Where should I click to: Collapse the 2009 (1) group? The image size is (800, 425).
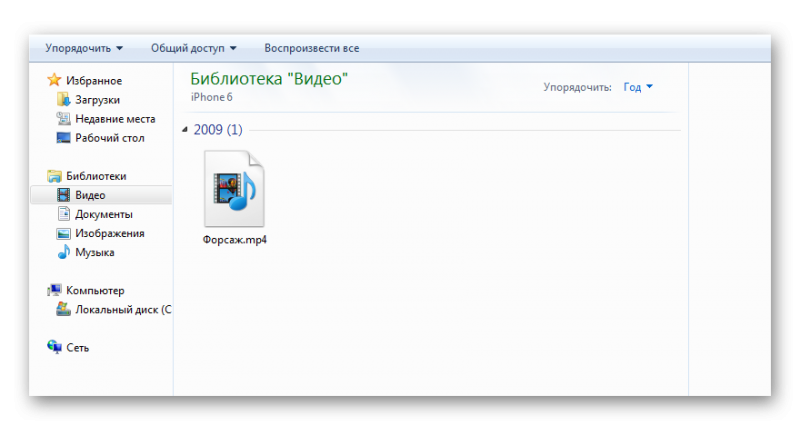(x=184, y=130)
